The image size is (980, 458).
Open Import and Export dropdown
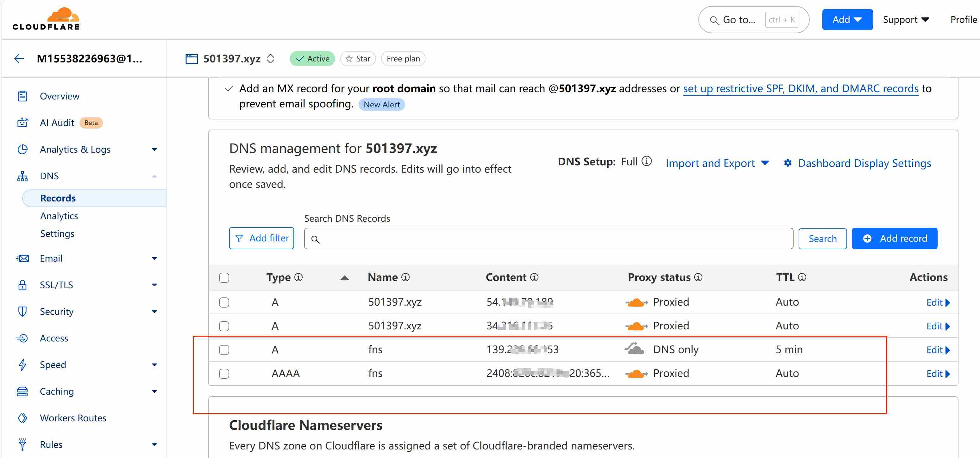(x=717, y=163)
